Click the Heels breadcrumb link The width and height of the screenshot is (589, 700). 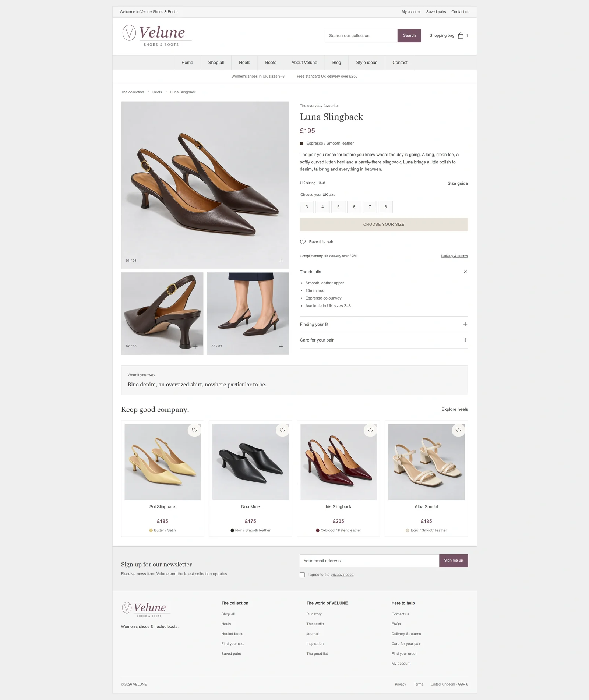pos(157,92)
